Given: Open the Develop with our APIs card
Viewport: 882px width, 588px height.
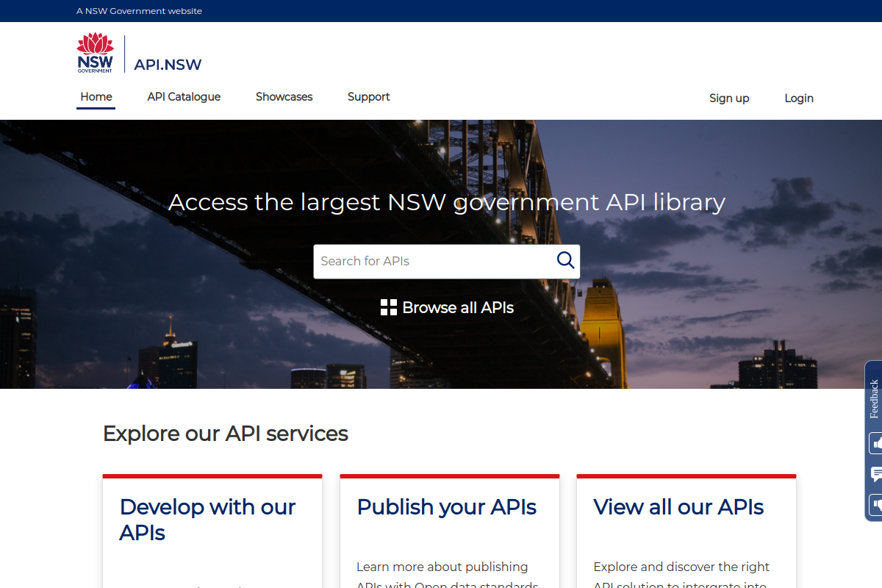Looking at the screenshot, I should [x=212, y=531].
